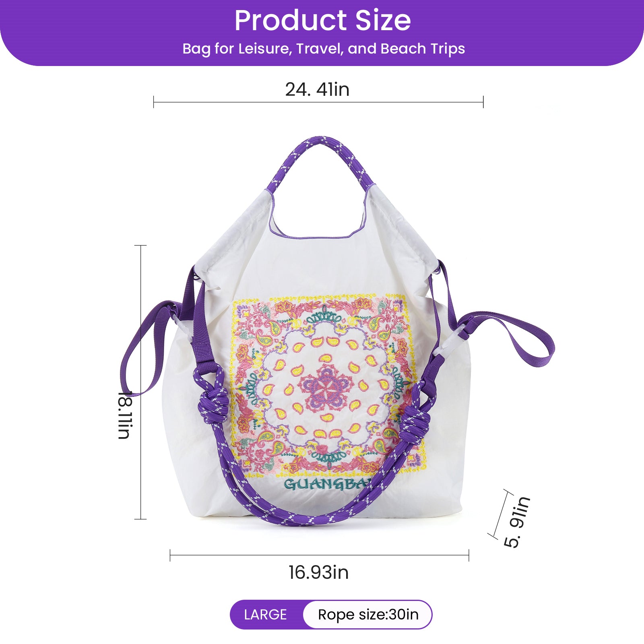This screenshot has width=644, height=644.
Task: Click the Rope size:30in label
Action: (368, 615)
